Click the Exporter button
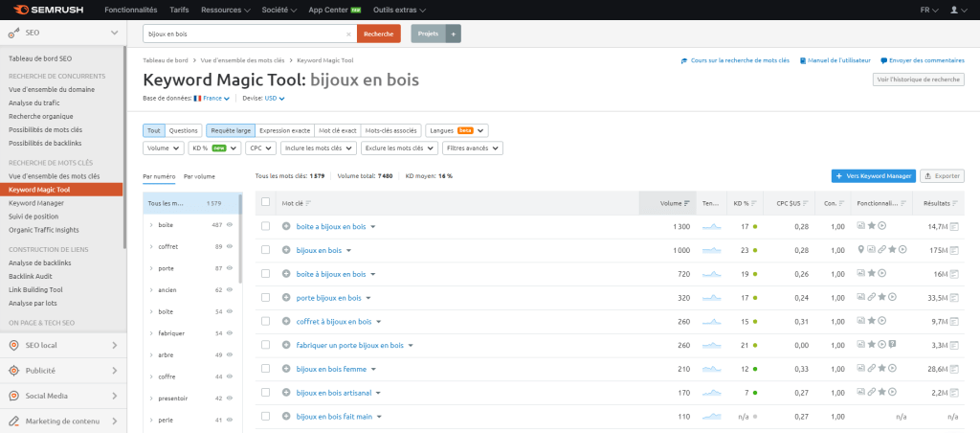980x433 pixels. point(942,176)
